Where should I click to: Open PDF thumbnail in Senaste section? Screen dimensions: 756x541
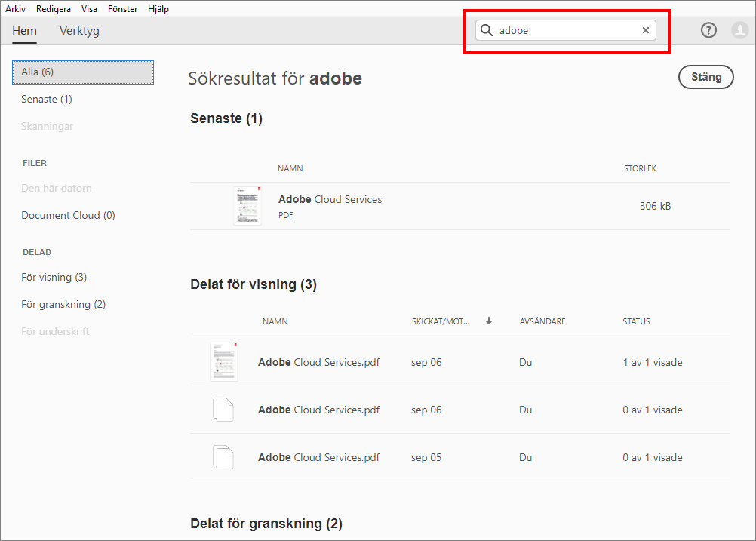coord(247,205)
